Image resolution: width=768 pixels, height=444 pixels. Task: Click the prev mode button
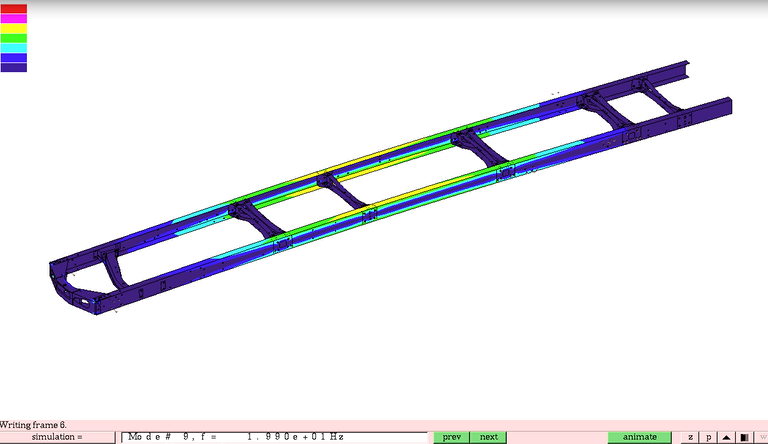[x=452, y=437]
